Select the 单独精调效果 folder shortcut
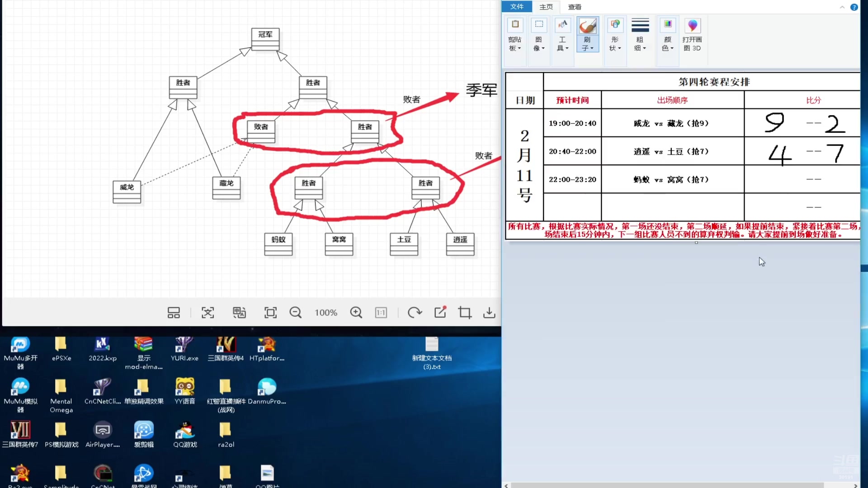The height and width of the screenshot is (488, 868). click(x=144, y=391)
